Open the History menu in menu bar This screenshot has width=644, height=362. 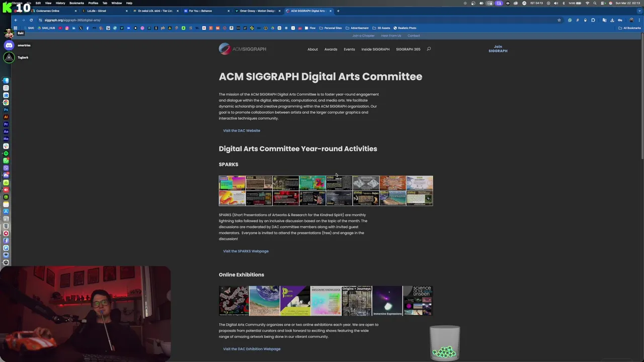pyautogui.click(x=60, y=3)
